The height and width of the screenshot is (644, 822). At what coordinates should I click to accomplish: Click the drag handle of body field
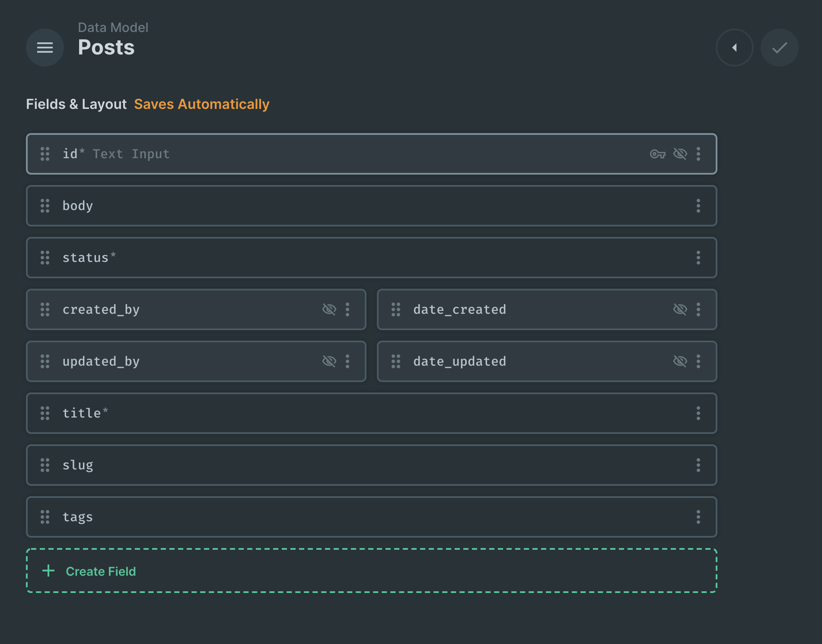45,206
